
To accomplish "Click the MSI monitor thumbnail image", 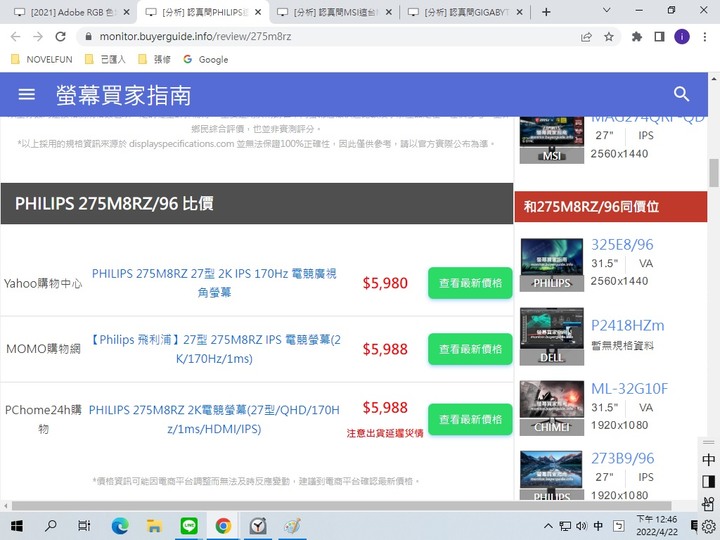I will 552,140.
